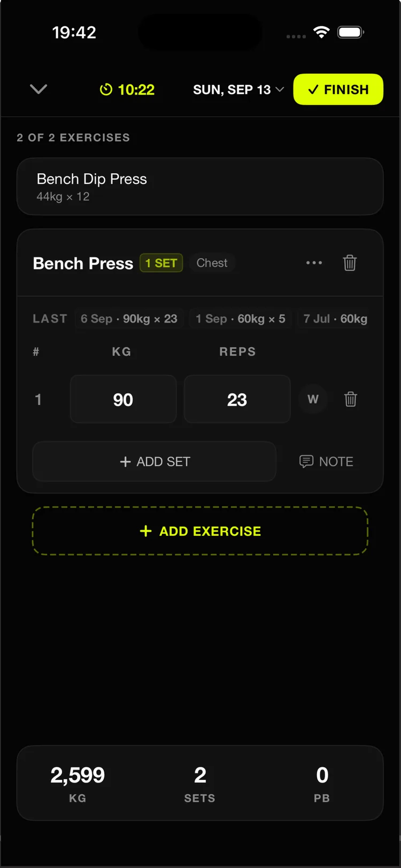Edit the REPS field showing 23
This screenshot has height=868, width=401.
tap(237, 399)
